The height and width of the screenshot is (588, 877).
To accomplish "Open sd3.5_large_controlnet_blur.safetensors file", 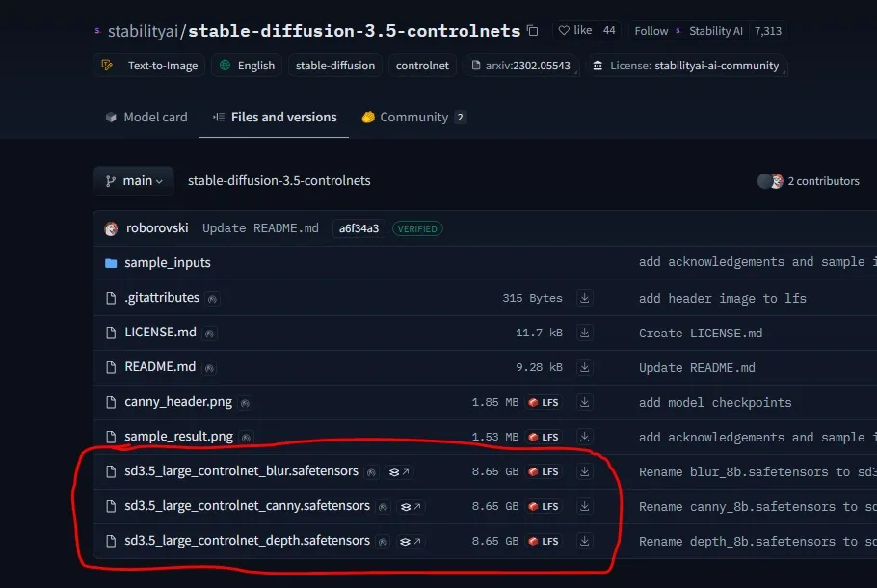I will click(x=241, y=471).
